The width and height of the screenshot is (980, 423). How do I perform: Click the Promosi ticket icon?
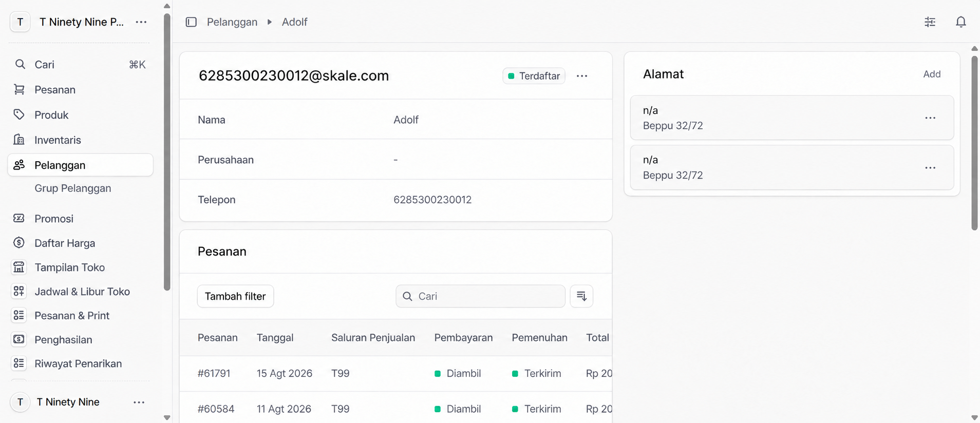pyautogui.click(x=19, y=218)
